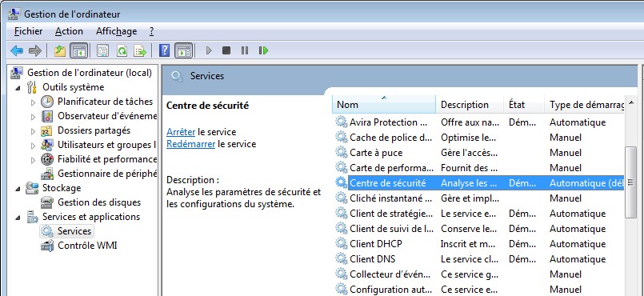Select the Client de stratégie service name

tap(390, 214)
